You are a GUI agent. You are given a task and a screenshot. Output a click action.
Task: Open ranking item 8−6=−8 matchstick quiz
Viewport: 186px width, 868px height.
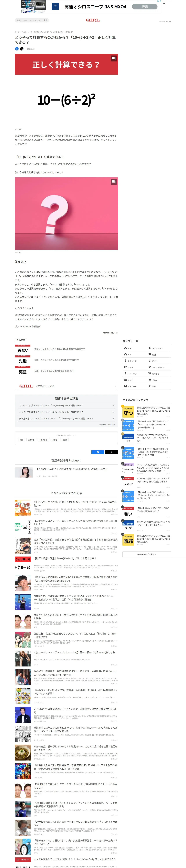tap(146, 496)
